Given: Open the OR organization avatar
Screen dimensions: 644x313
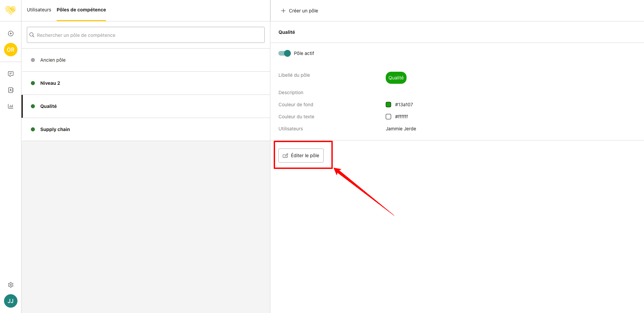Looking at the screenshot, I should coord(11,50).
